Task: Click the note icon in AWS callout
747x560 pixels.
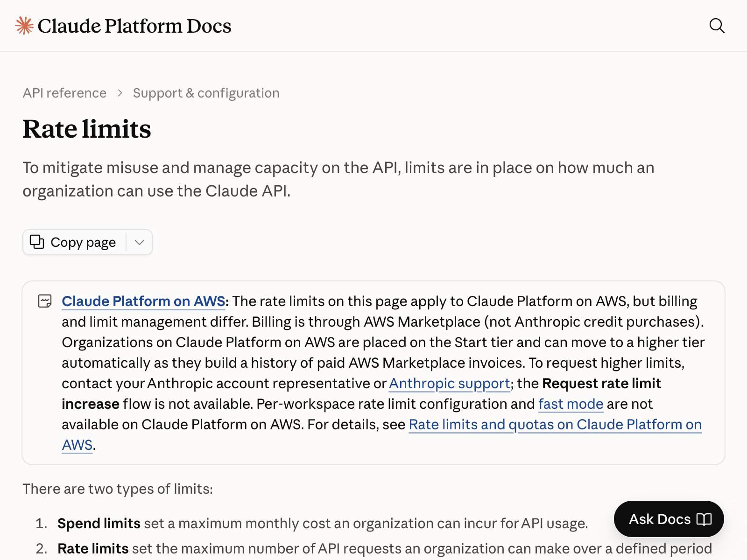Action: 45,301
